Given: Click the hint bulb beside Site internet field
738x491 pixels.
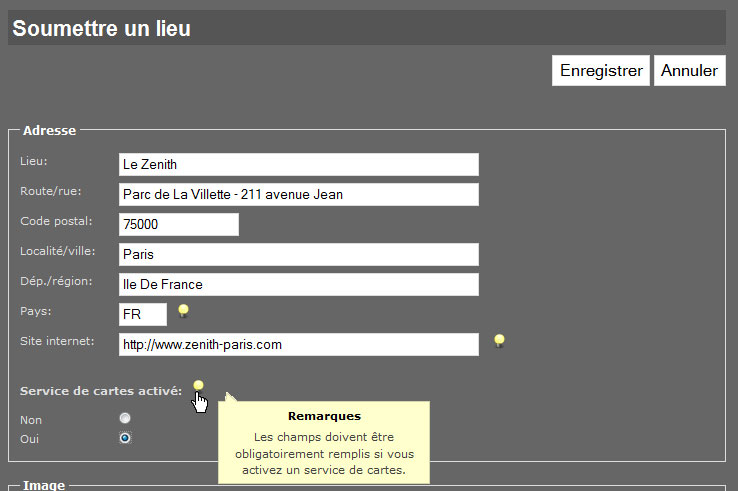Looking at the screenshot, I should point(499,341).
